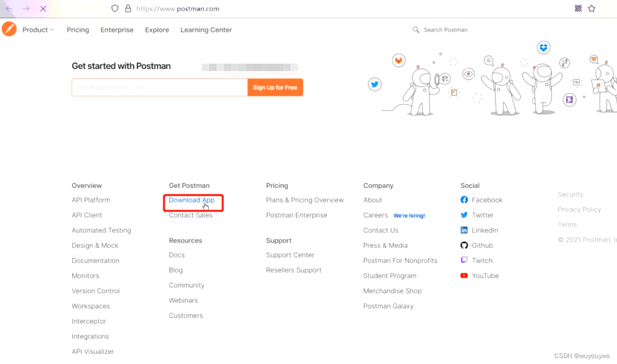
Task: Open the Download App link
Action: tap(192, 200)
